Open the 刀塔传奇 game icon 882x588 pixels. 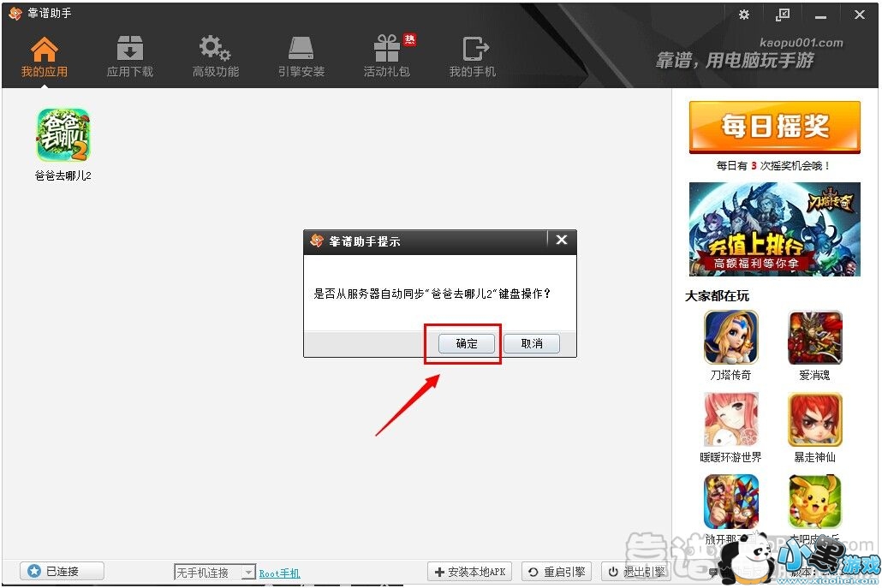730,337
